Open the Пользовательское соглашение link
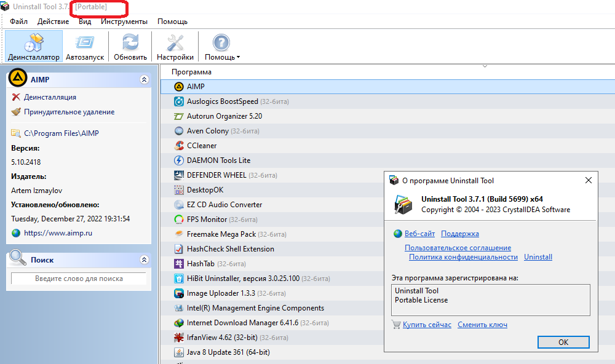The image size is (615, 364). (458, 248)
